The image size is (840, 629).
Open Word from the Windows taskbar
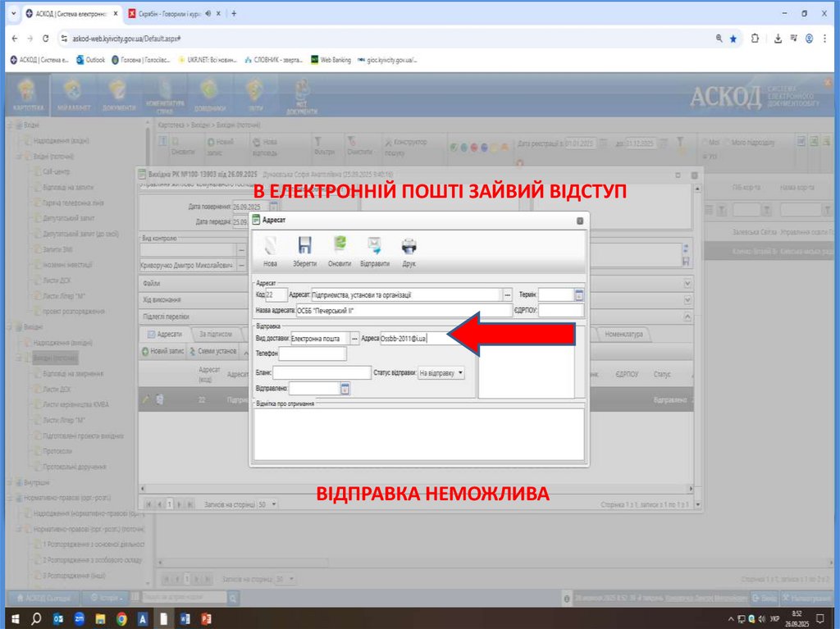pyautogui.click(x=185, y=619)
